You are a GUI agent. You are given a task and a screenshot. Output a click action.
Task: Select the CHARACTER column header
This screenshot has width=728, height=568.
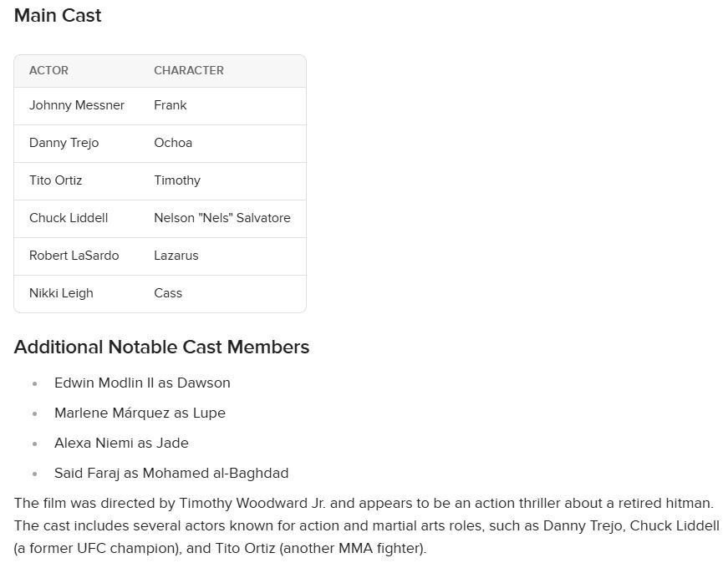[189, 70]
